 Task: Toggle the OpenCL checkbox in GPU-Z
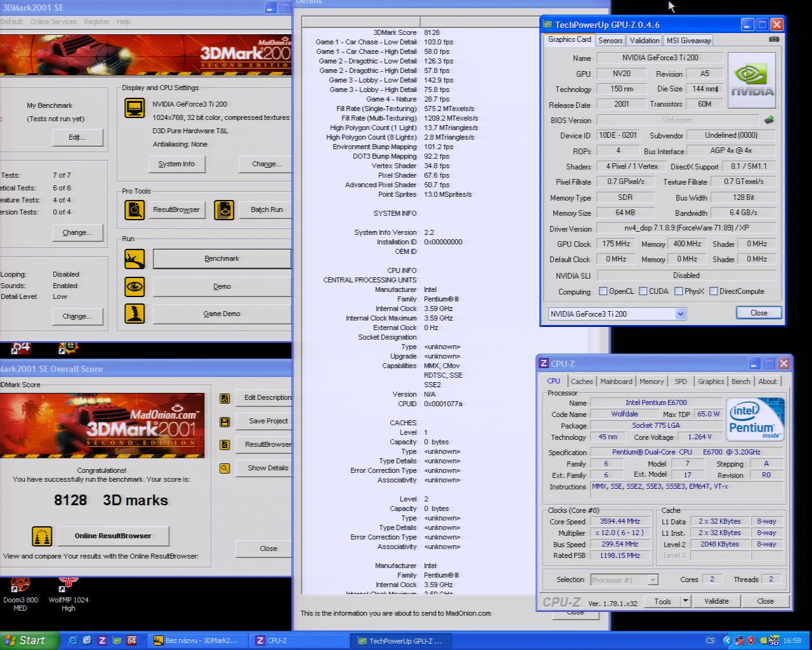603,291
